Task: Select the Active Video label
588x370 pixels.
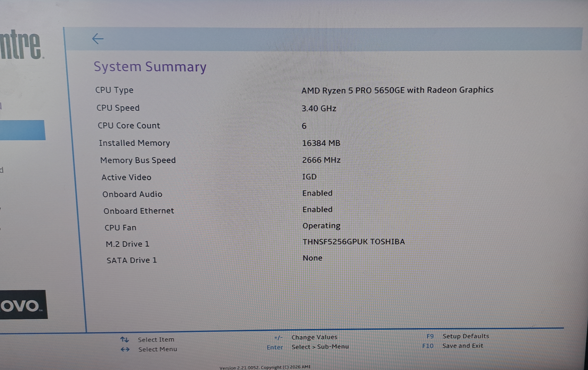Action: tap(126, 177)
